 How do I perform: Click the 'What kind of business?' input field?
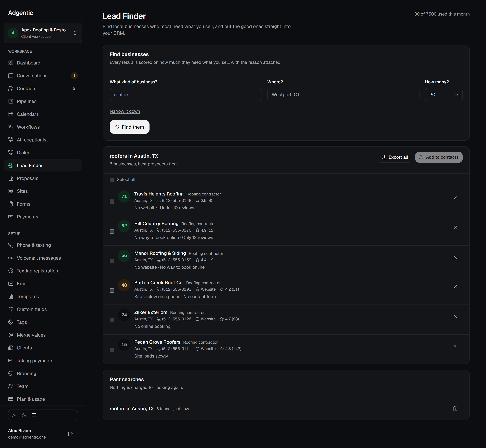[x=186, y=95]
